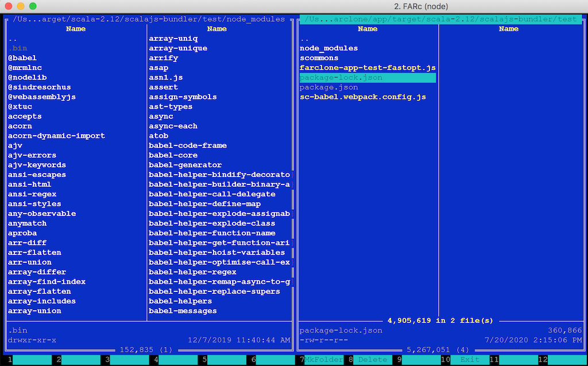This screenshot has width=588, height=366.
Task: Select the package.json file
Action: tap(329, 87)
